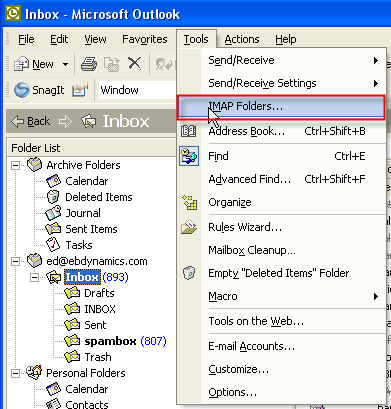Click the Deleted Items recycle icon
The image size is (391, 409).
pos(53,197)
